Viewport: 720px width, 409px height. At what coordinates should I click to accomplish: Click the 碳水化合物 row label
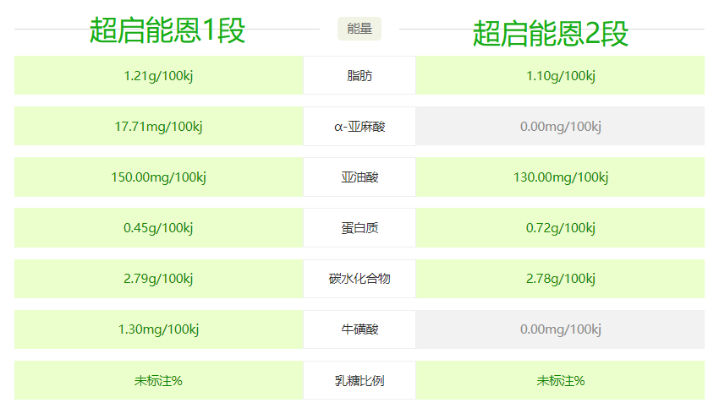(359, 278)
